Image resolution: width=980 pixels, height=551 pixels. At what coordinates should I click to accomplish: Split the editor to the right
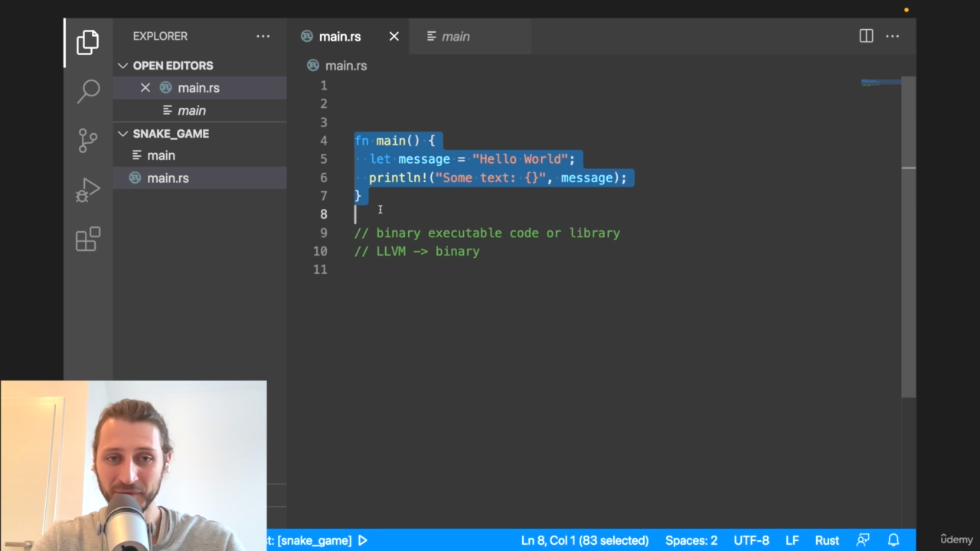[866, 36]
